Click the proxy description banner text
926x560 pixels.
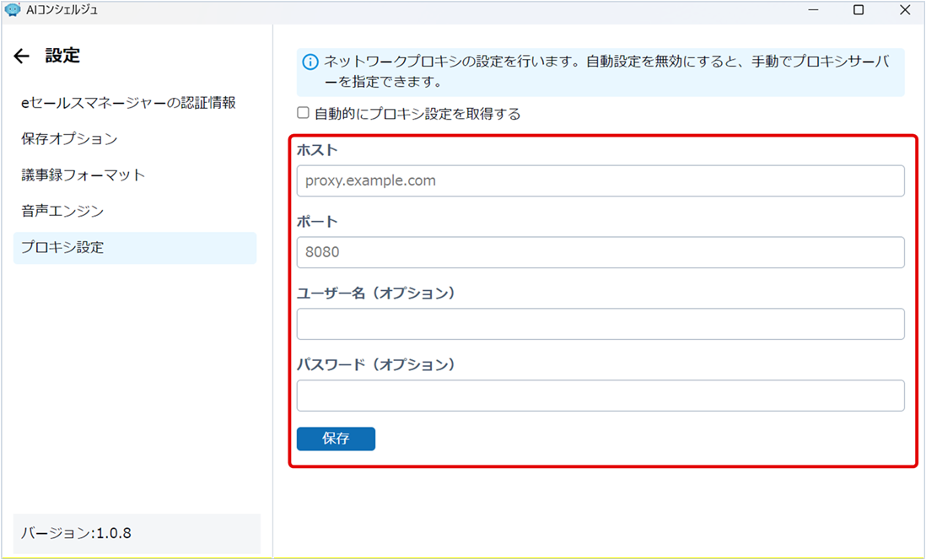607,72
